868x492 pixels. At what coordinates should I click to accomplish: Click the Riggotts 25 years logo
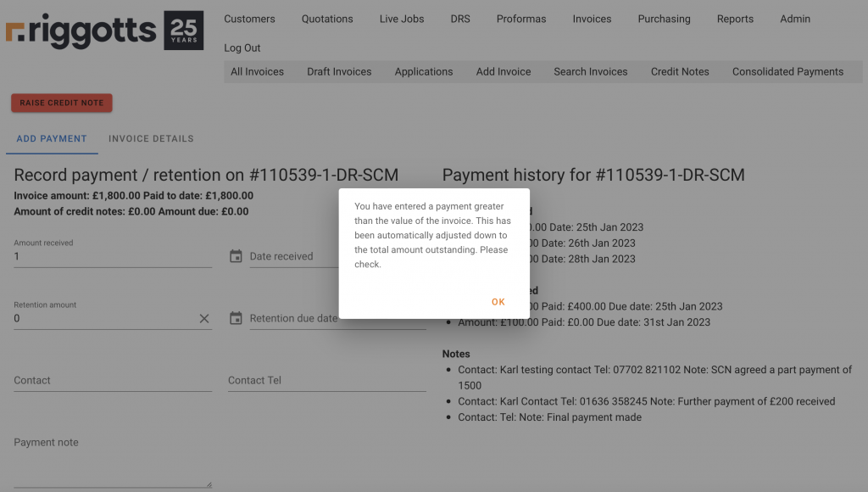pyautogui.click(x=104, y=31)
